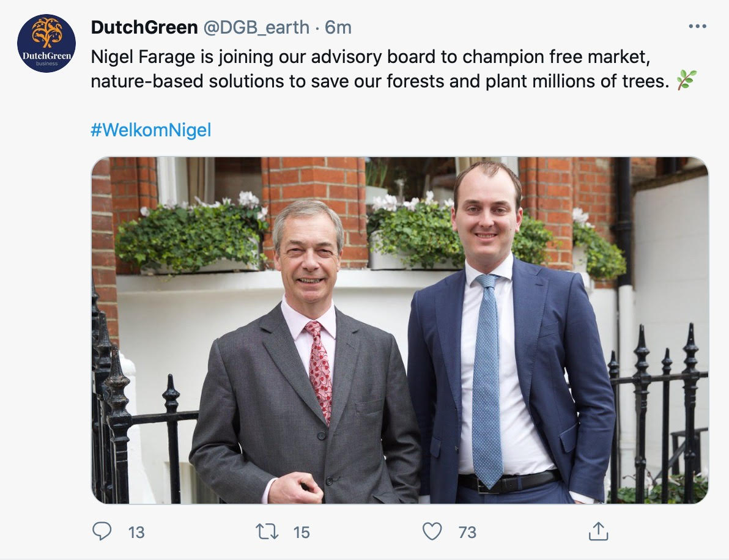The width and height of the screenshot is (729, 560).
Task: Click the retweet count 15
Action: [x=302, y=532]
